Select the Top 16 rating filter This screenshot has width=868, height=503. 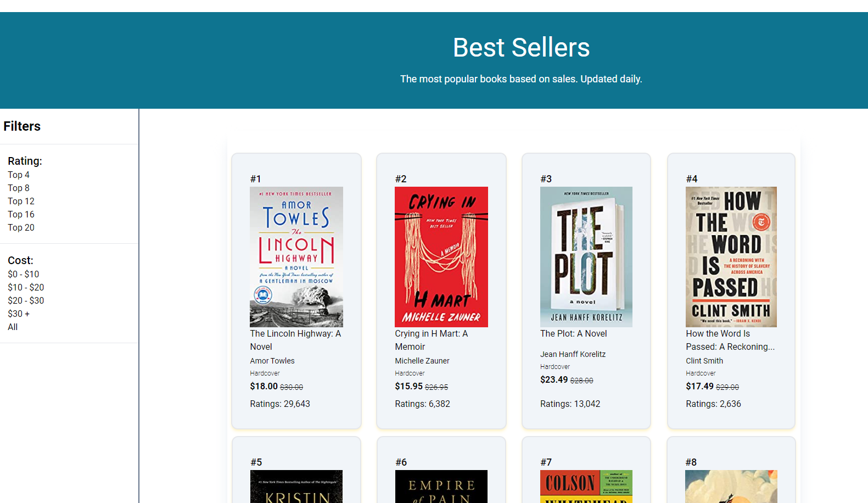point(21,214)
